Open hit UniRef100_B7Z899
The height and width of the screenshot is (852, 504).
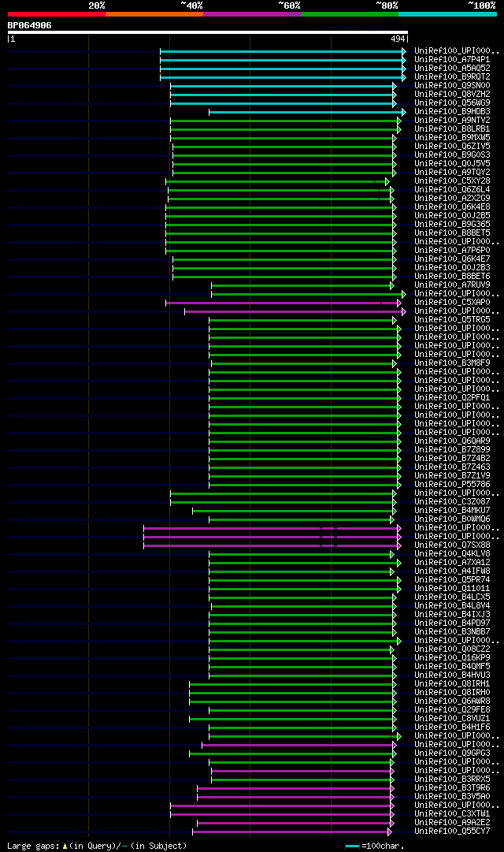tap(452, 449)
